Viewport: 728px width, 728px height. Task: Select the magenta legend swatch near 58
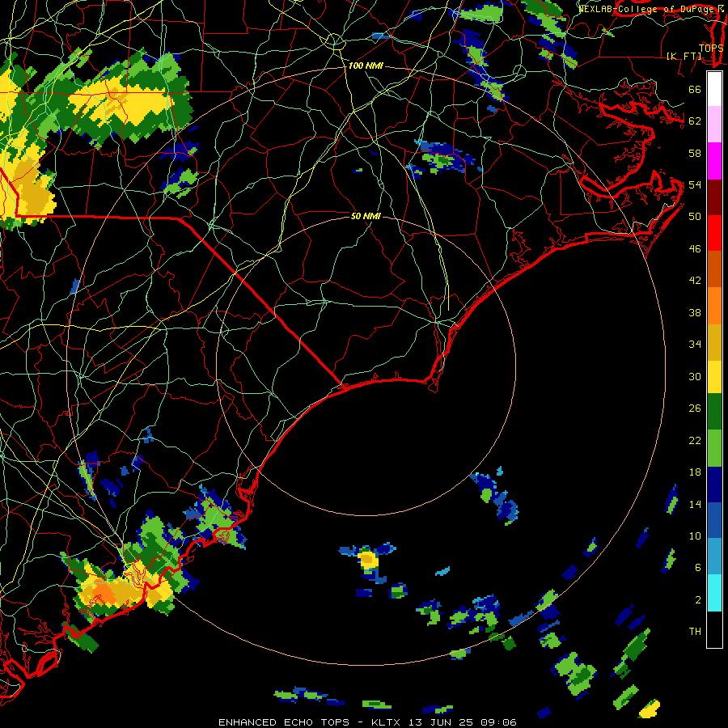714,161
